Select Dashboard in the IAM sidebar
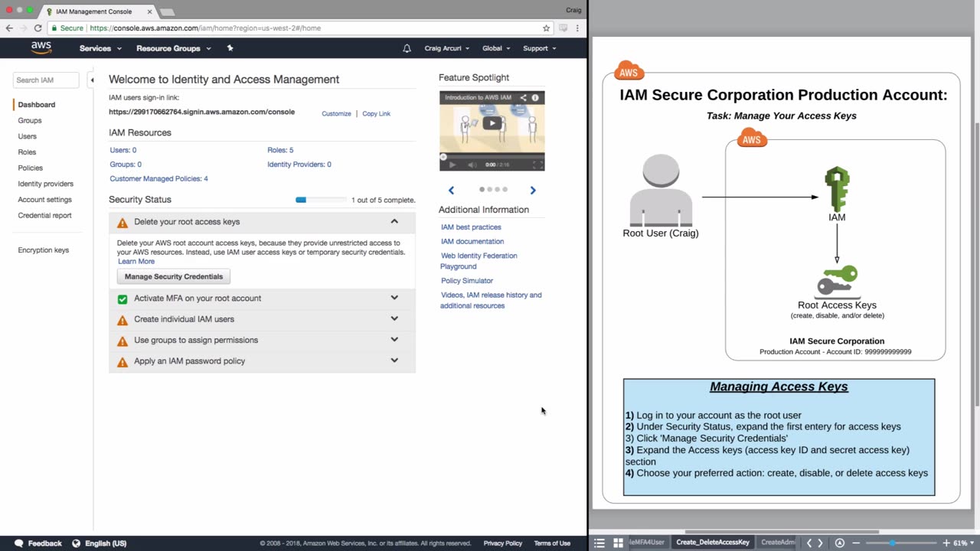 click(x=37, y=105)
